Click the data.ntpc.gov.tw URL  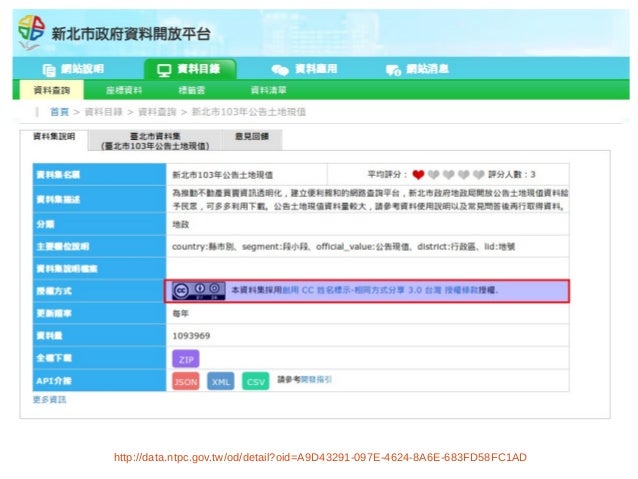tap(320, 457)
